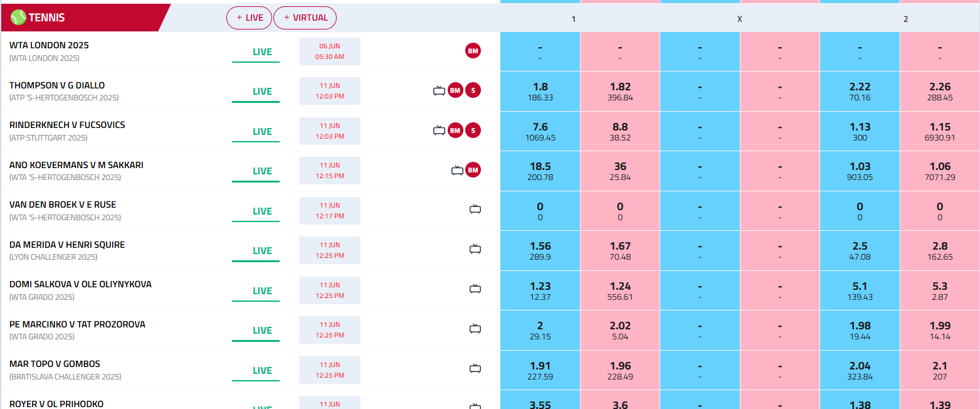Open TV stream icon for Van den Broek v E Ruse
Image resolution: width=980 pixels, height=409 pixels.
pos(475,210)
